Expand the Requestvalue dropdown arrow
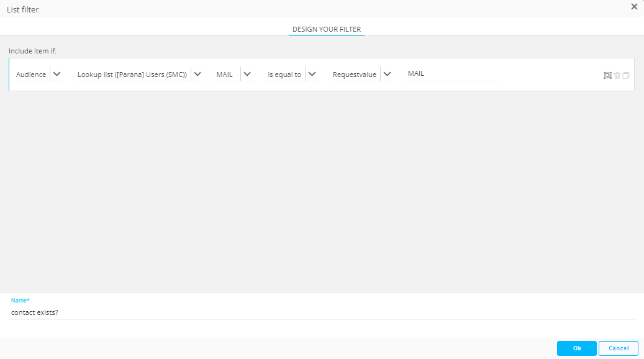Screen dimensions: 644x359 pos(387,75)
